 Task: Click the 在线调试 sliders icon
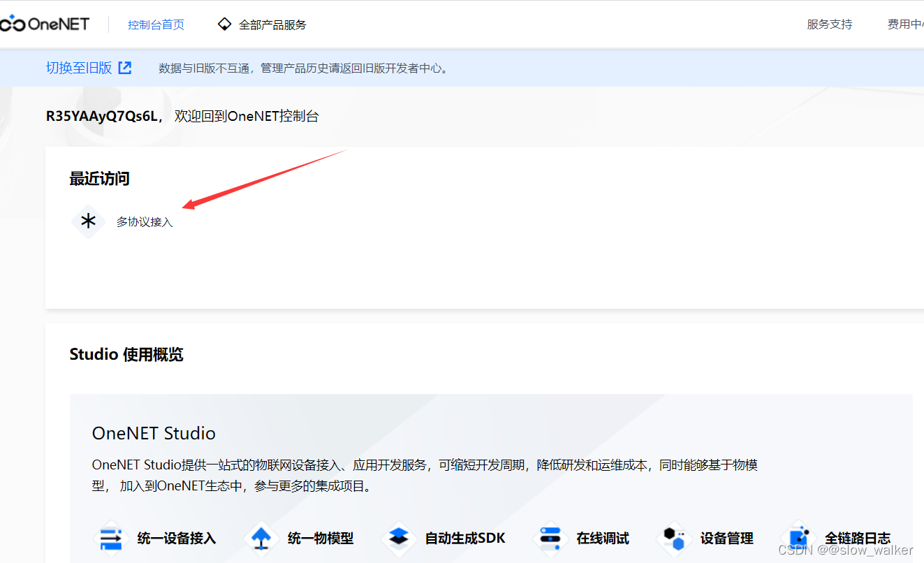(549, 537)
